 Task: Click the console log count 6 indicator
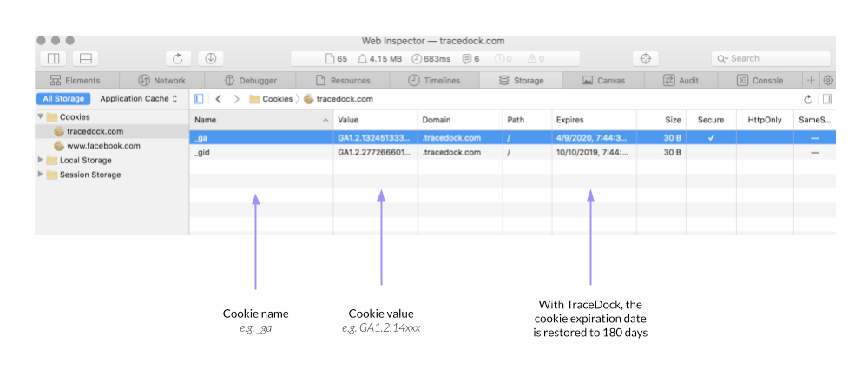[471, 59]
